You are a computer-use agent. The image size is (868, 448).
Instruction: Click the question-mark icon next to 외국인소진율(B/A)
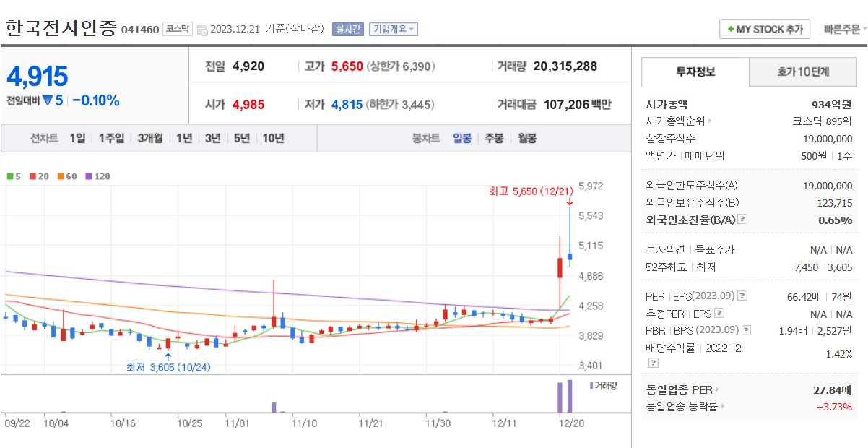[x=742, y=220]
